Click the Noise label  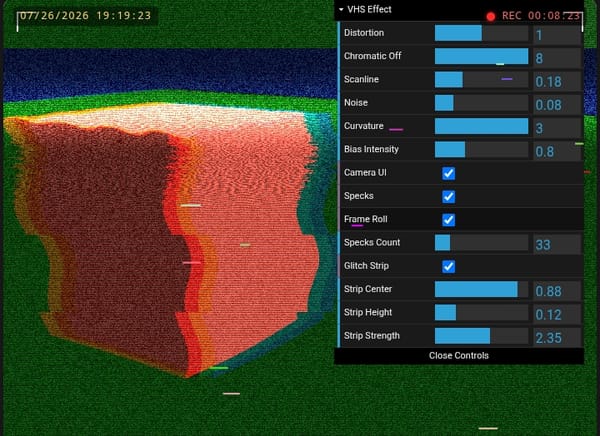356,103
